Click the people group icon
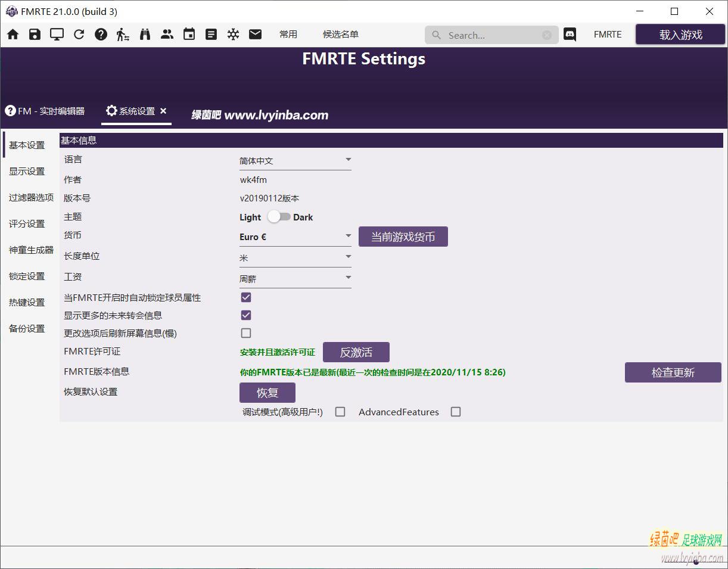The height and width of the screenshot is (569, 728). point(167,35)
